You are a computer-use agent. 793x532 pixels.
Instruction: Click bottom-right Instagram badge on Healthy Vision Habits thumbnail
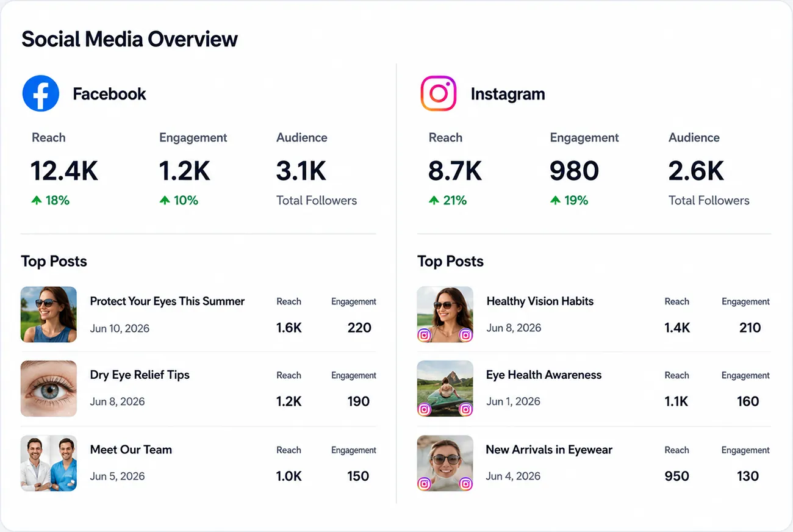tap(465, 335)
